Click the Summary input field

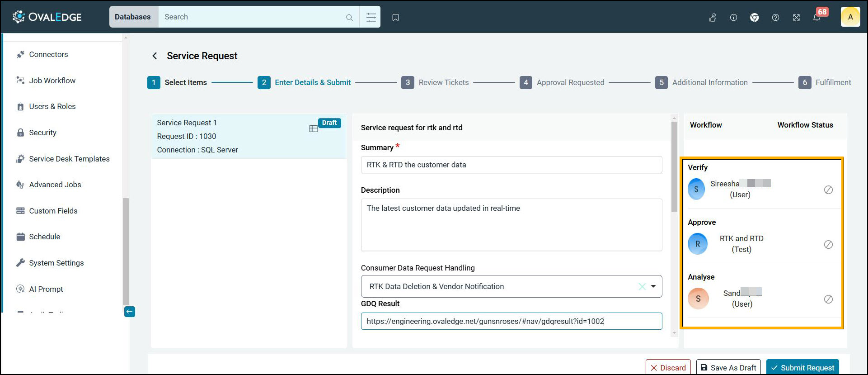click(x=511, y=165)
